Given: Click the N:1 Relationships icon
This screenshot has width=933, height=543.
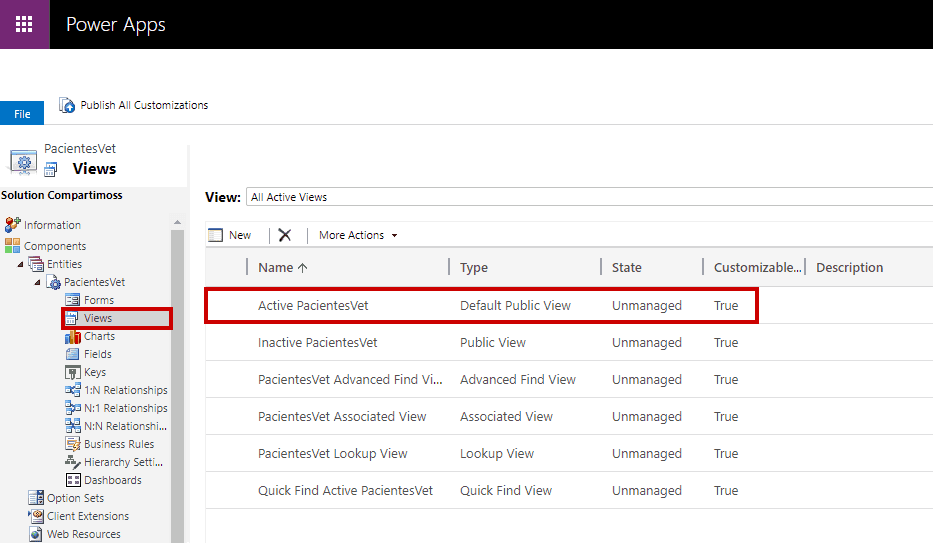Looking at the screenshot, I should (x=73, y=408).
